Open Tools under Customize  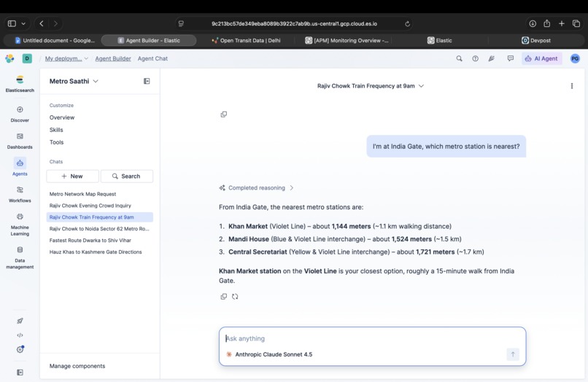[x=57, y=142]
